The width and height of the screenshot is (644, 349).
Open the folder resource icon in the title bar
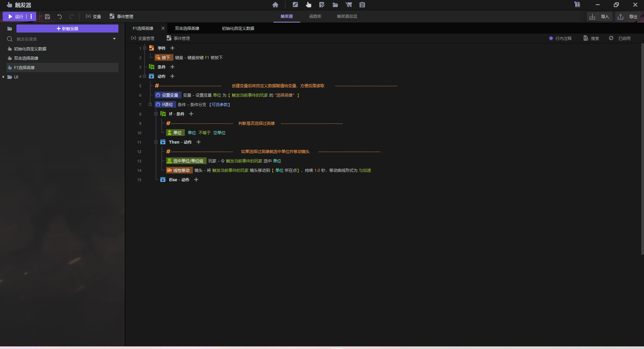335,5
